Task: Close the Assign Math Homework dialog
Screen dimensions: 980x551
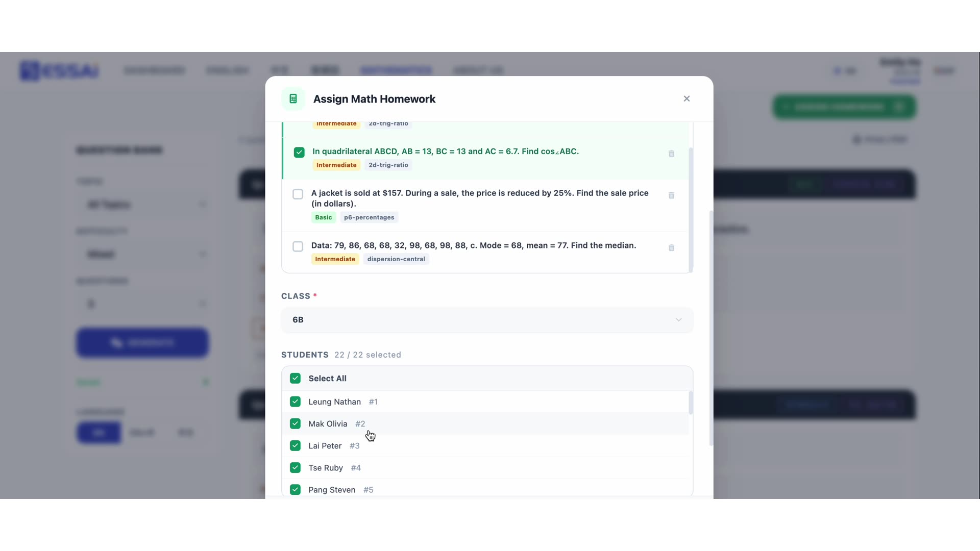Action: point(687,99)
